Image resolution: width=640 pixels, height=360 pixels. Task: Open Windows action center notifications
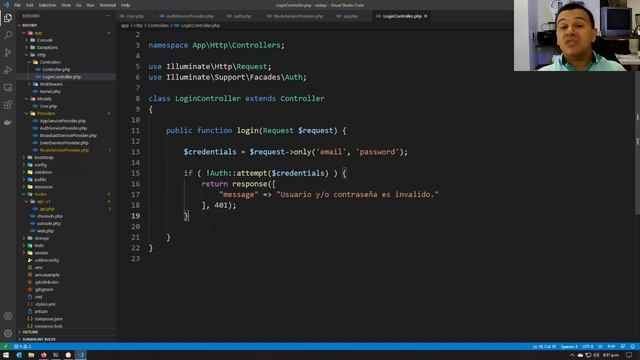pos(629,355)
